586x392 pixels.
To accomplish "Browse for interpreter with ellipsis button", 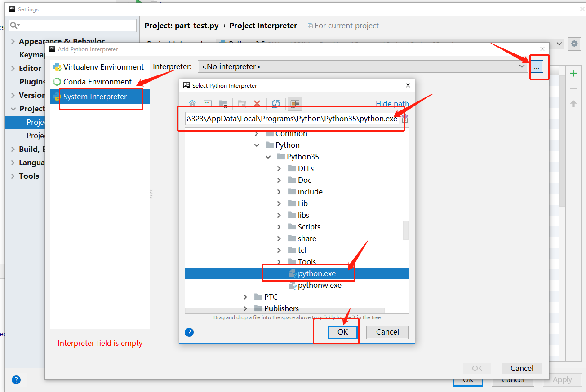I will click(x=537, y=66).
